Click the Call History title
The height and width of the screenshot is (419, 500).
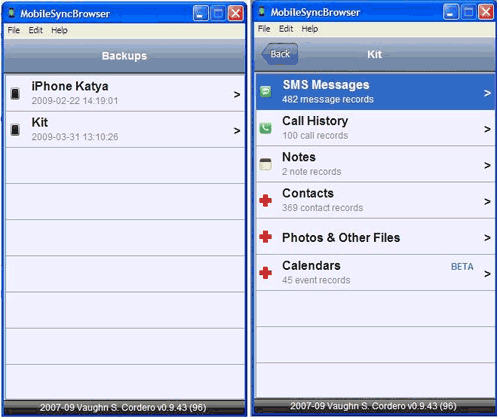pos(315,121)
